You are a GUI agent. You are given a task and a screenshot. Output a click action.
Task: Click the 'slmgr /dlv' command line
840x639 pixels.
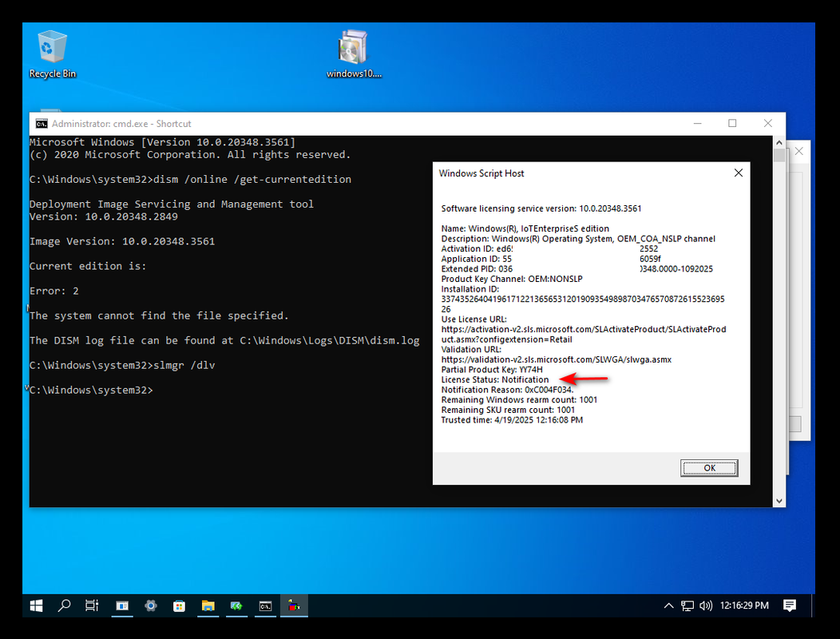click(x=122, y=365)
